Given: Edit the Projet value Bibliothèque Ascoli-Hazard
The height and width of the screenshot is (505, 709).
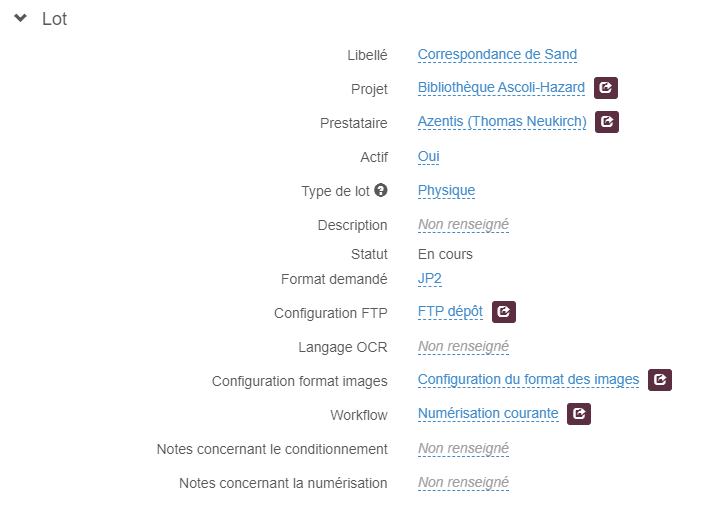Looking at the screenshot, I should pos(501,88).
